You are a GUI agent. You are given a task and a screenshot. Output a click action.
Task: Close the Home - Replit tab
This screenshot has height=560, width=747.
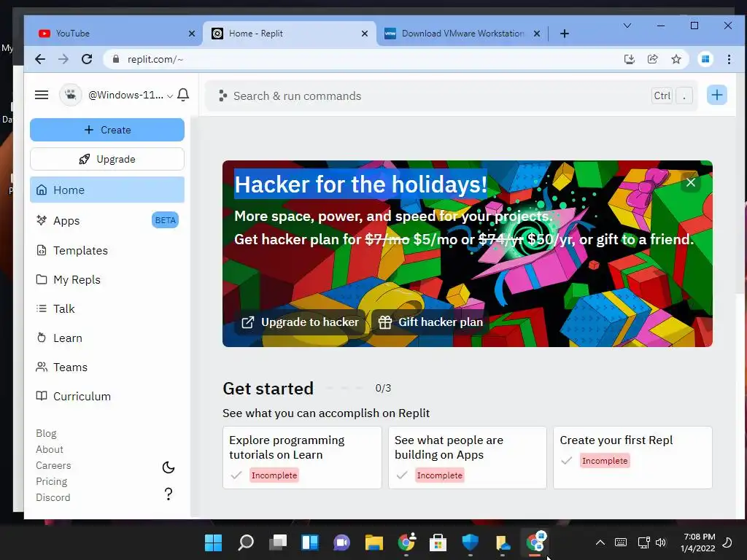(365, 34)
